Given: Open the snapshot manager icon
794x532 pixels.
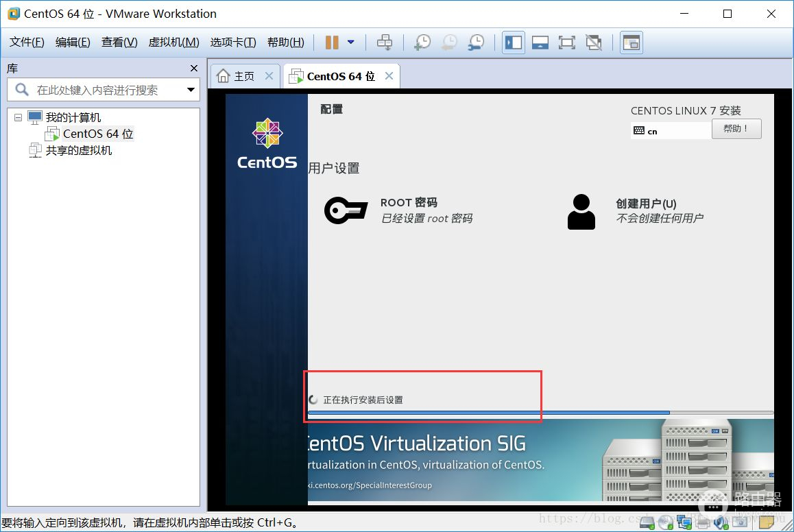Looking at the screenshot, I should click(x=475, y=43).
